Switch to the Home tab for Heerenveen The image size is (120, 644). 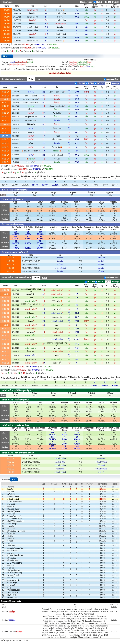tap(39, 79)
